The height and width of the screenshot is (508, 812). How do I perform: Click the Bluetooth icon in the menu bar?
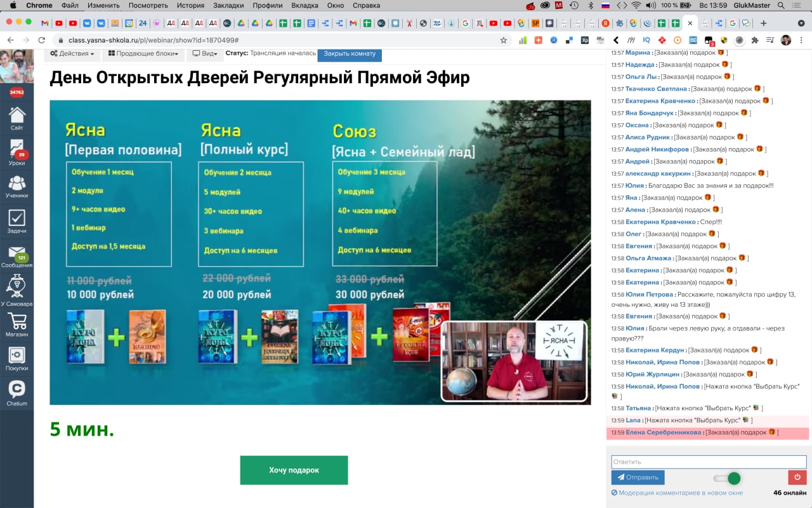click(590, 5)
